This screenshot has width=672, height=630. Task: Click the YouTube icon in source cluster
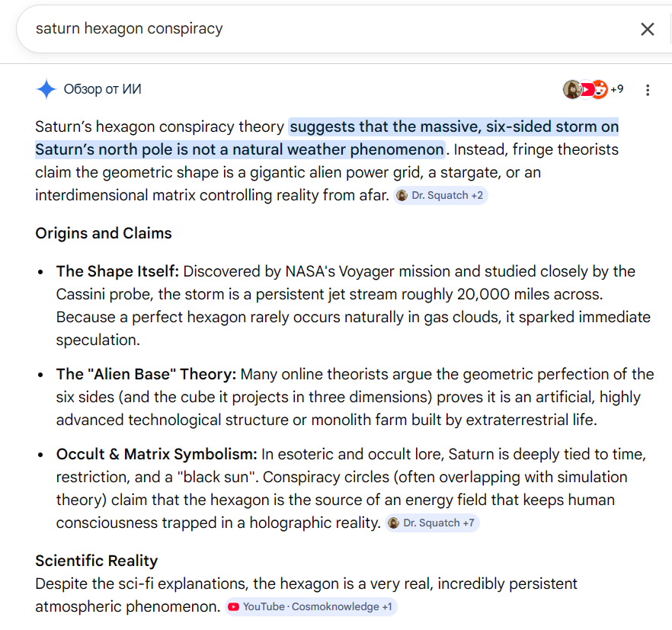[587, 90]
